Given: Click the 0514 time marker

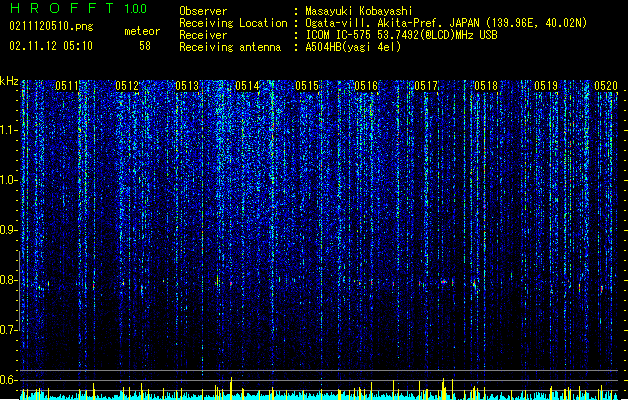Looking at the screenshot, I should point(247,86).
